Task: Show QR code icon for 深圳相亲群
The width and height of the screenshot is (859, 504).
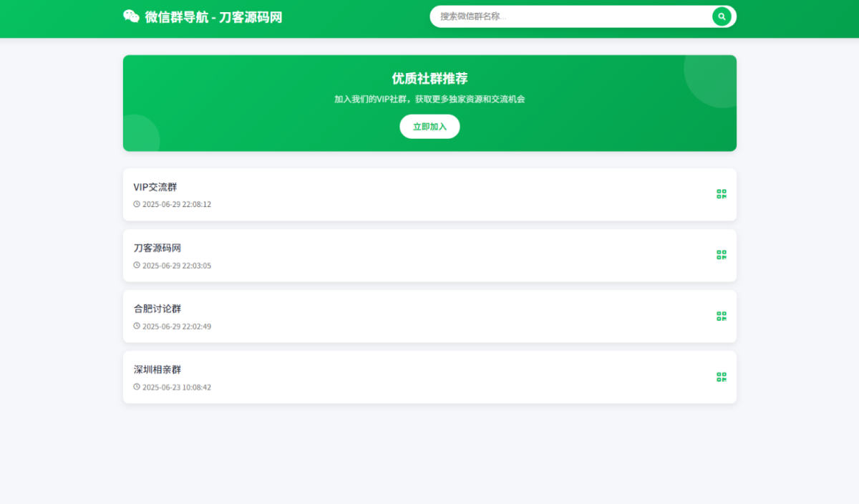Action: point(722,377)
